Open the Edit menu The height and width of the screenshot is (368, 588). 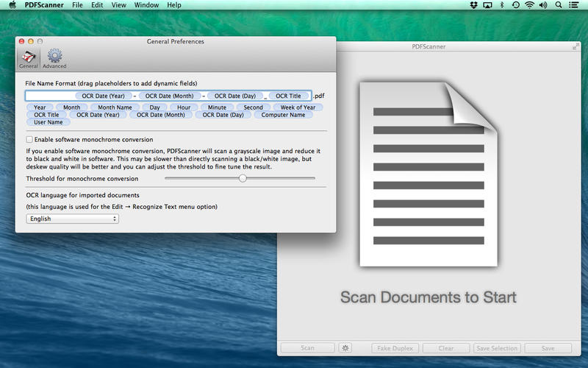click(97, 5)
